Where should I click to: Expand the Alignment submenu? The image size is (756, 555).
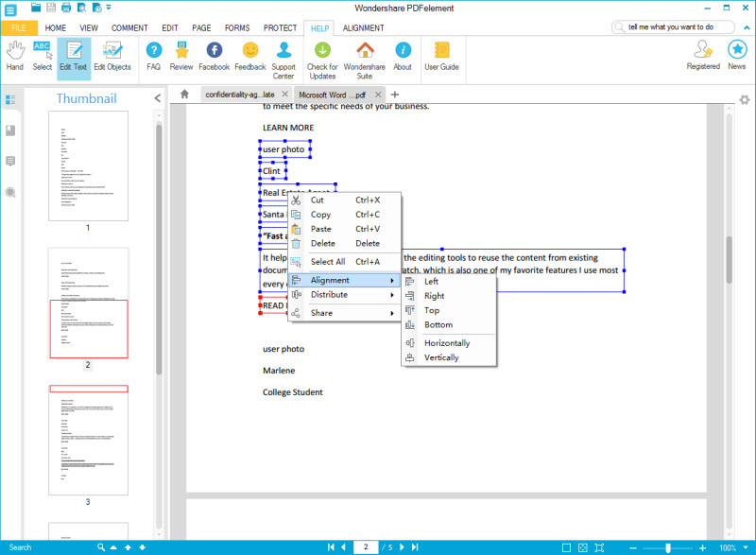345,280
